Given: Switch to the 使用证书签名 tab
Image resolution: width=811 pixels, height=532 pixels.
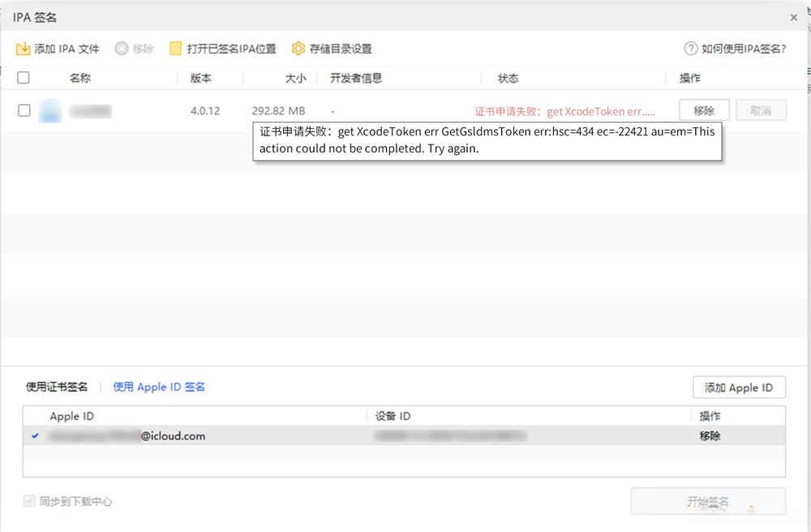Looking at the screenshot, I should point(57,387).
